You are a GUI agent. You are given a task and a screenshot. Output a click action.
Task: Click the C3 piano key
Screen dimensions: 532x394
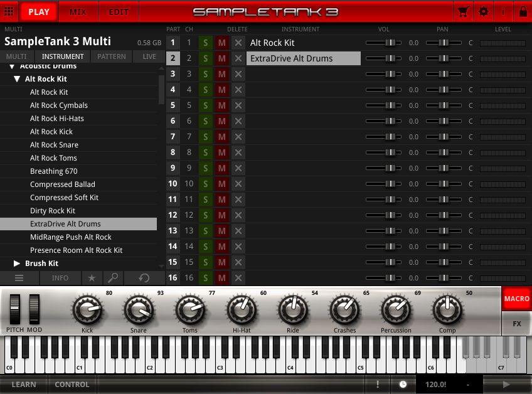pyautogui.click(x=221, y=367)
